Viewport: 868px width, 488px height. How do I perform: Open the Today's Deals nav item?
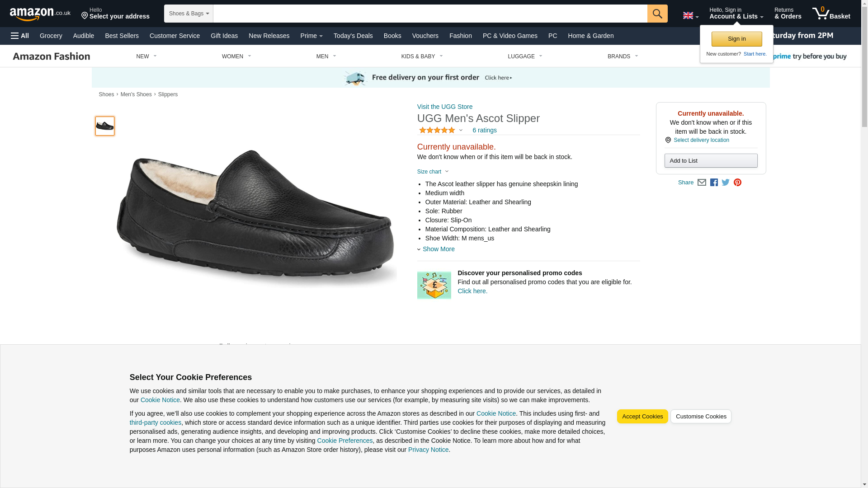click(353, 36)
